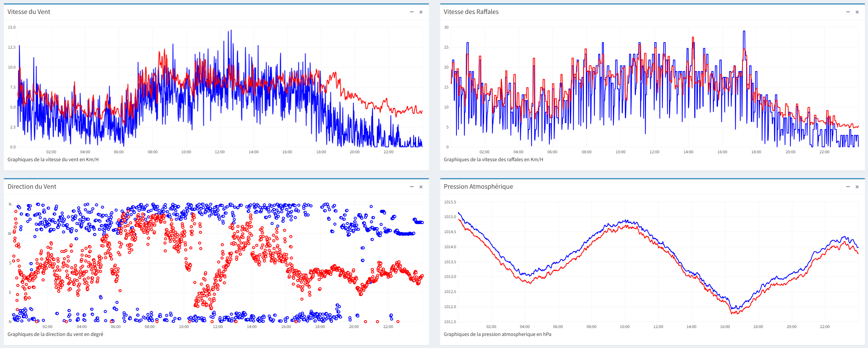The height and width of the screenshot is (348, 868).
Task: Click the wind direction caption in degré
Action: [x=55, y=334]
